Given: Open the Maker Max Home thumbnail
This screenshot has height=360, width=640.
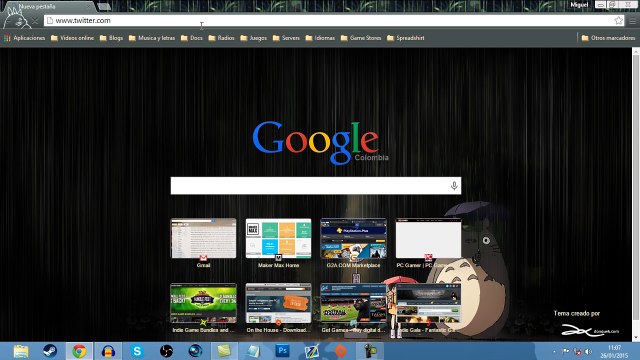Looking at the screenshot, I should click(x=278, y=238).
